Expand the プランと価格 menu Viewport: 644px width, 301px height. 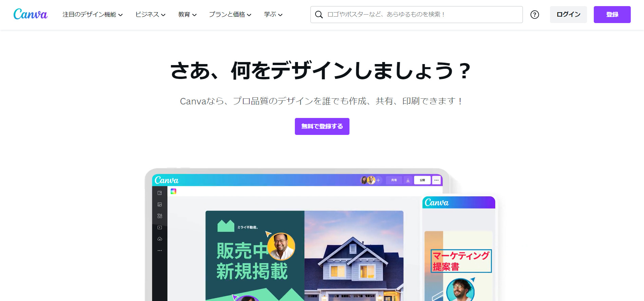coord(230,15)
